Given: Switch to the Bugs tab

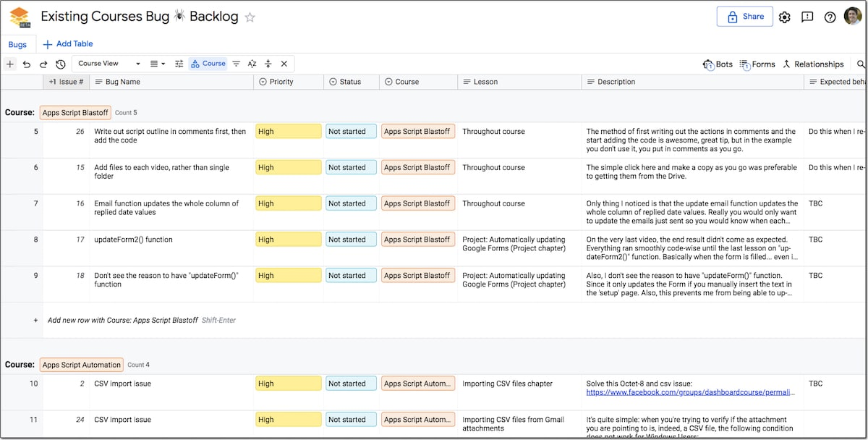Looking at the screenshot, I should 17,45.
